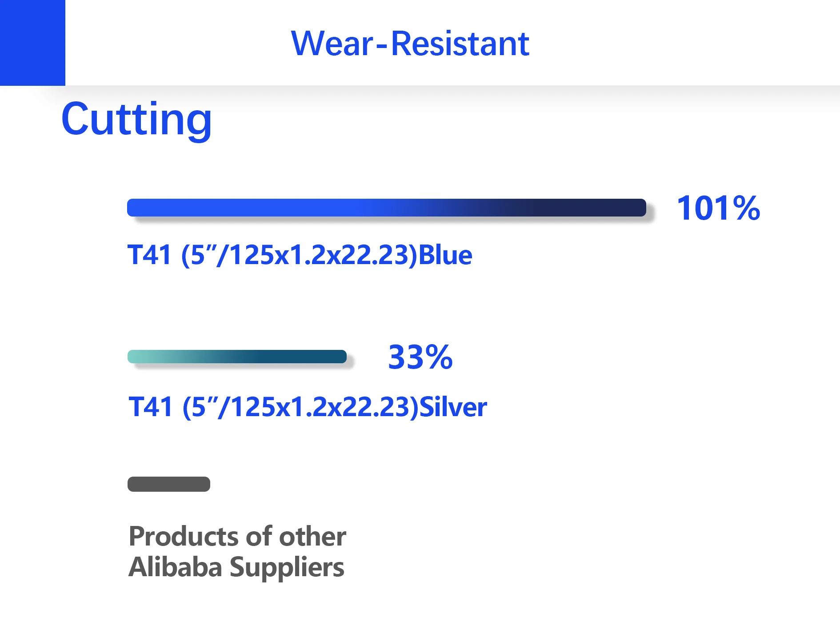The height and width of the screenshot is (630, 840).
Task: Click the "33%" percentage value
Action: 420,357
